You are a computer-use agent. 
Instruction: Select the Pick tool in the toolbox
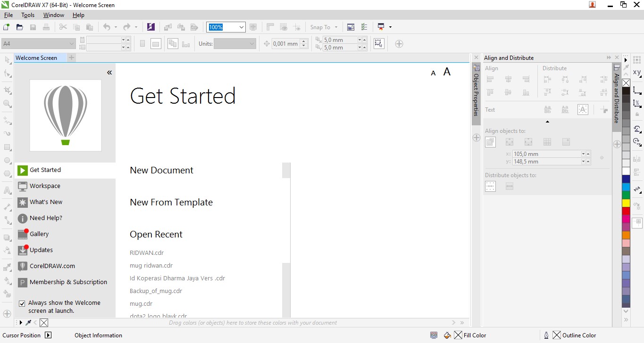7,60
